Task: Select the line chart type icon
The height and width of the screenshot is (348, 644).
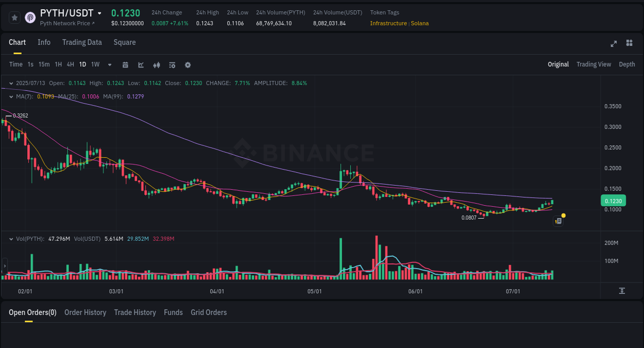Action: tap(140, 64)
